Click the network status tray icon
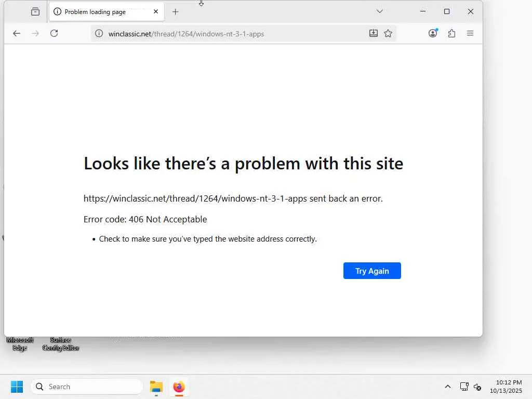The width and height of the screenshot is (532, 399). coord(464,387)
